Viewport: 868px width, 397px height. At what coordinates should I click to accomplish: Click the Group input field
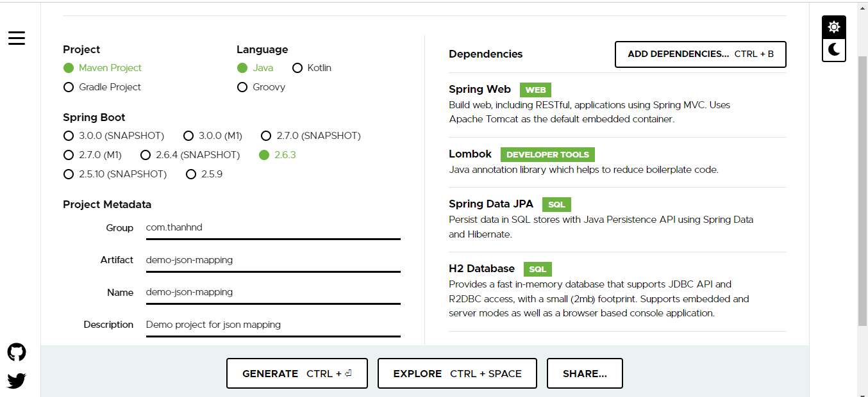(272, 228)
